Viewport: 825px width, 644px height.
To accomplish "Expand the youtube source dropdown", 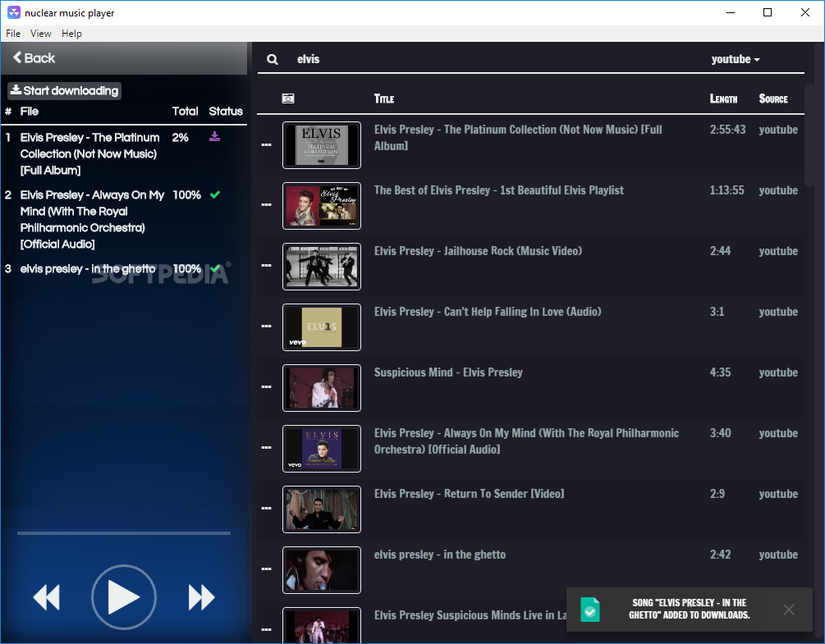I will pos(735,59).
